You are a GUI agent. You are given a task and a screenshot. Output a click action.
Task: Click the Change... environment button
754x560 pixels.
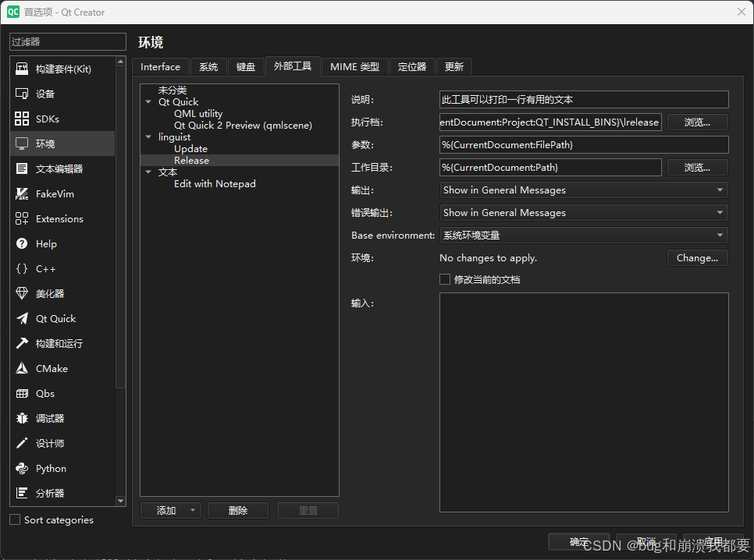pyautogui.click(x=697, y=257)
